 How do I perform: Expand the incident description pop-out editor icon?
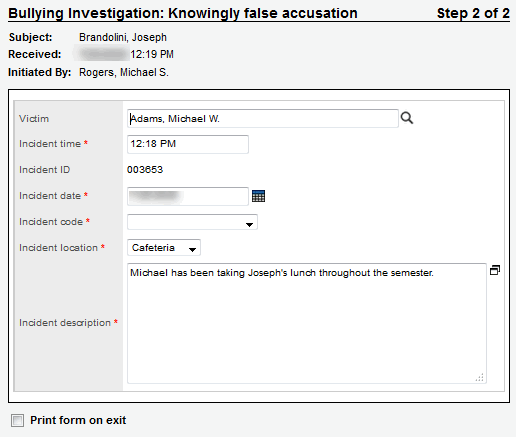coord(495,270)
